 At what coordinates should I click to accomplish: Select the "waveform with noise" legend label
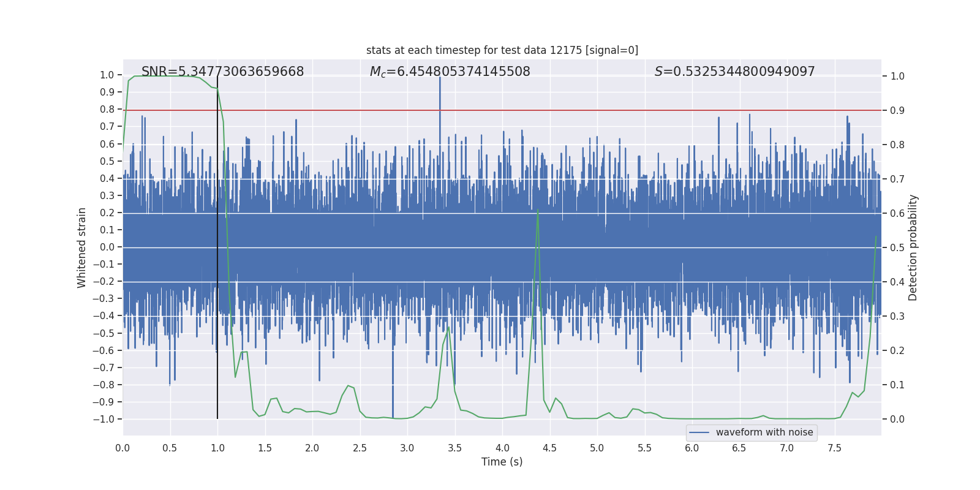click(764, 432)
